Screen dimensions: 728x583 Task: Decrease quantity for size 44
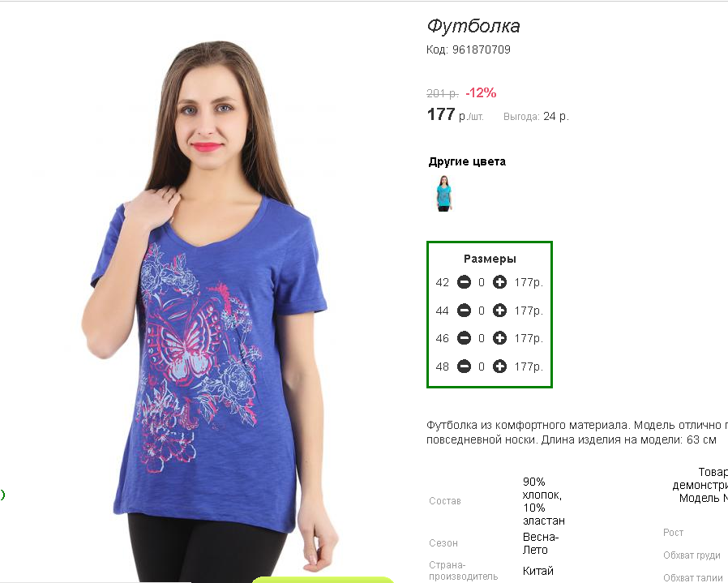tap(464, 311)
